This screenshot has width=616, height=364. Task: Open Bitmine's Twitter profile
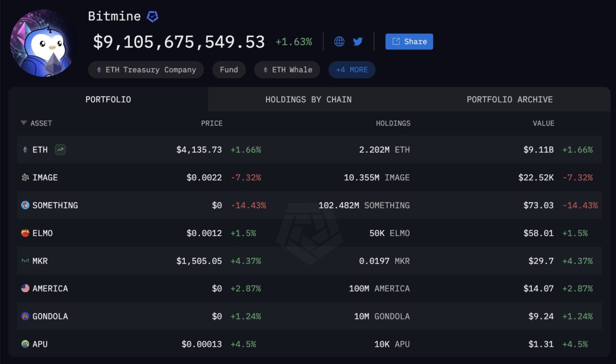click(x=358, y=42)
